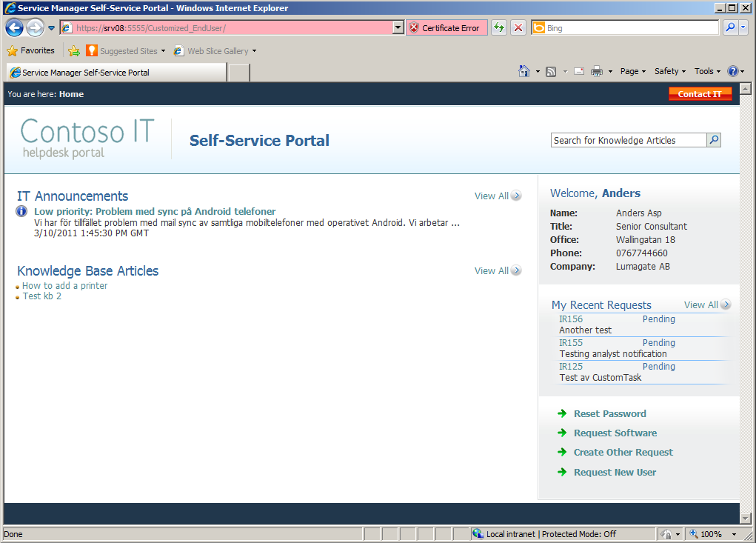This screenshot has width=756, height=543.
Task: Click the Refresh page icon
Action: coord(500,27)
